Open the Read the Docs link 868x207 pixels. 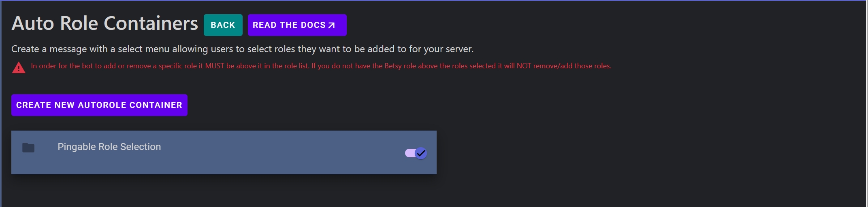click(297, 25)
